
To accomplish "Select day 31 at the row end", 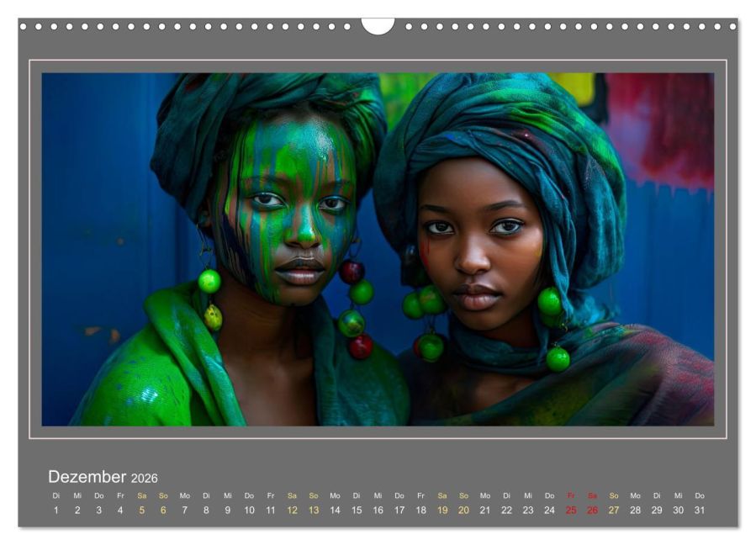I will (x=700, y=510).
